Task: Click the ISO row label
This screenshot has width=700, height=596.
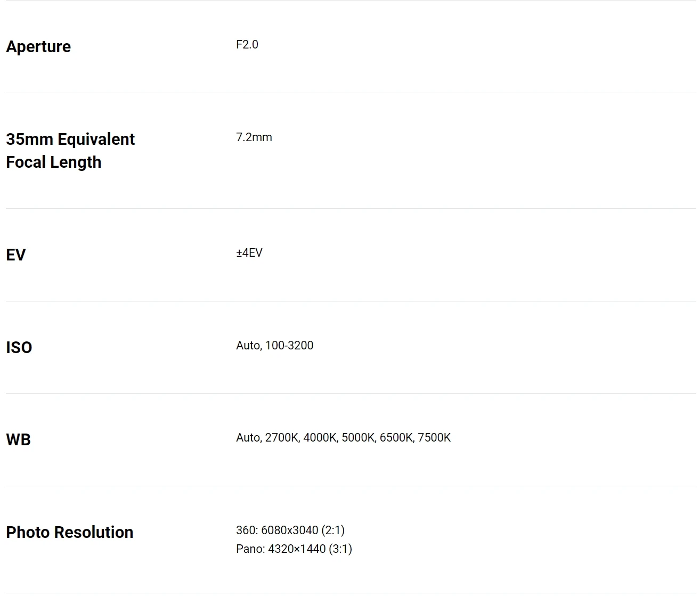Action: point(19,348)
